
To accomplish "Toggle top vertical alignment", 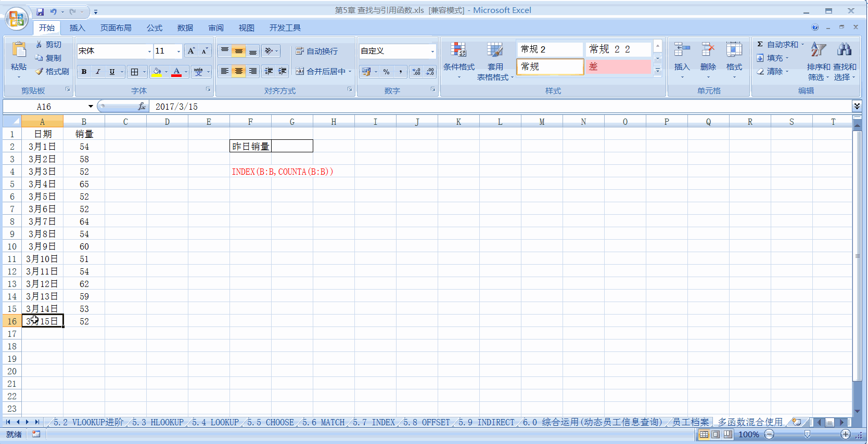I will click(x=224, y=50).
